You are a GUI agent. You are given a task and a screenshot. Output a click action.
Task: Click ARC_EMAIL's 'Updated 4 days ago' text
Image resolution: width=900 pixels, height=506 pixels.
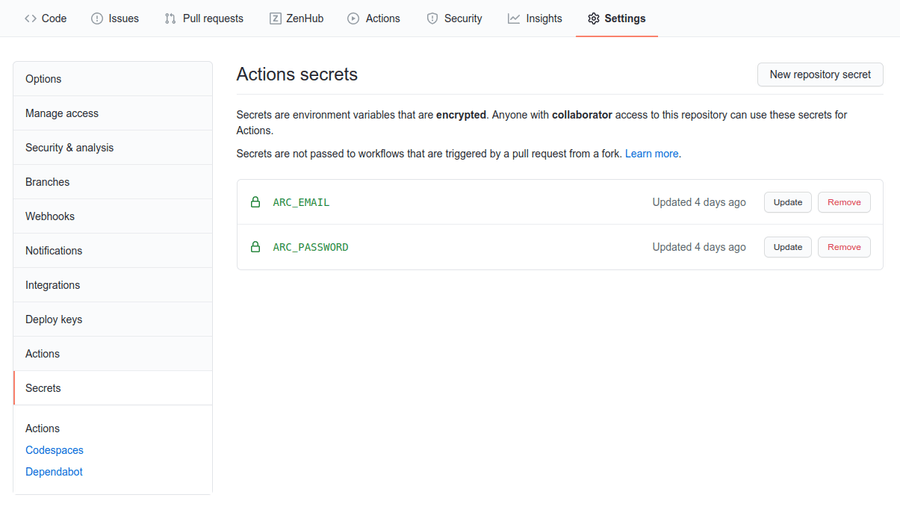(699, 202)
